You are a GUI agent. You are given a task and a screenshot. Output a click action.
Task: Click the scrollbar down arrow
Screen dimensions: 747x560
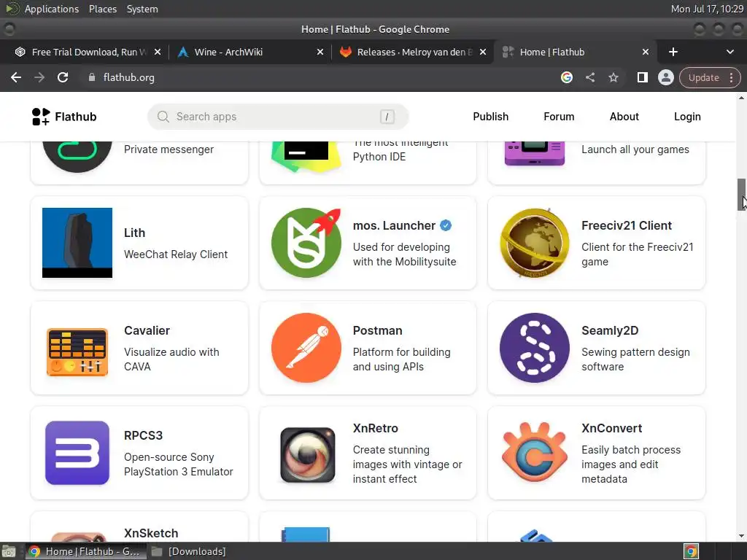[741, 536]
